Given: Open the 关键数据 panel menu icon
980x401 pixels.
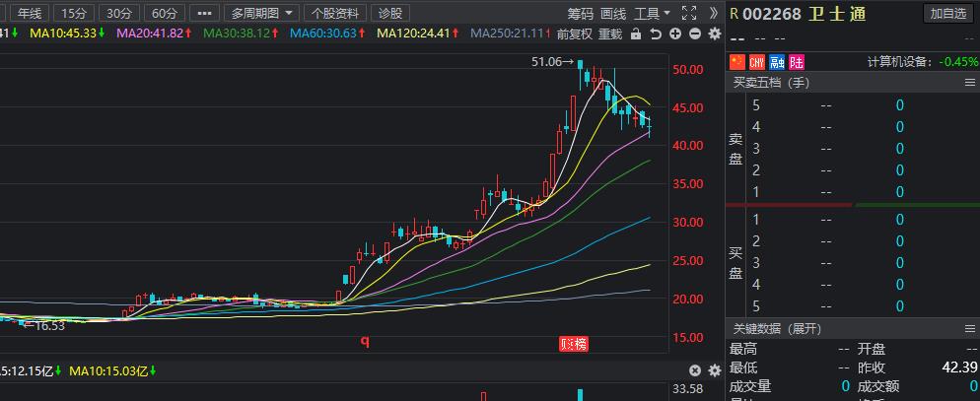Looking at the screenshot, I should click(x=969, y=328).
